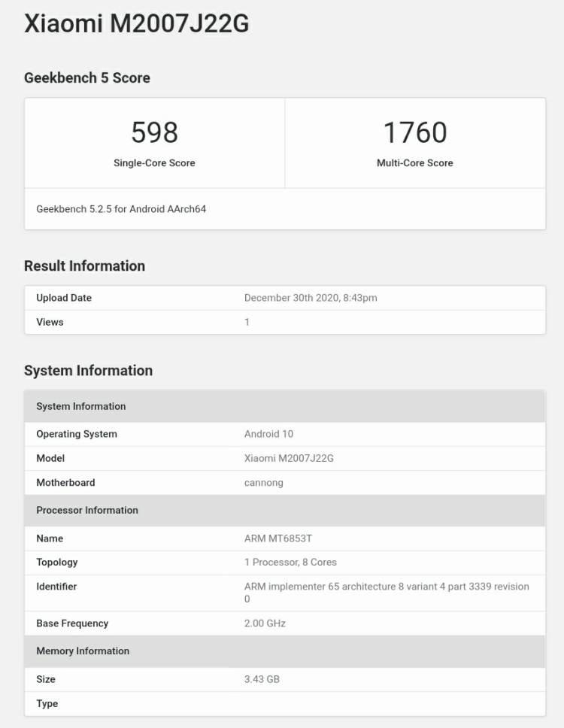
Task: Click the ARM MT6853T value
Action: tap(278, 538)
